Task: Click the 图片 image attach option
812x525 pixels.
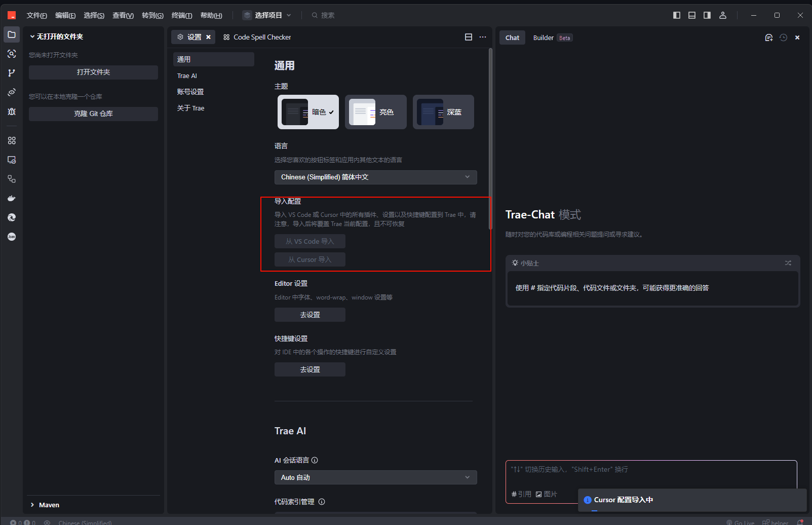Action: pyautogui.click(x=547, y=494)
